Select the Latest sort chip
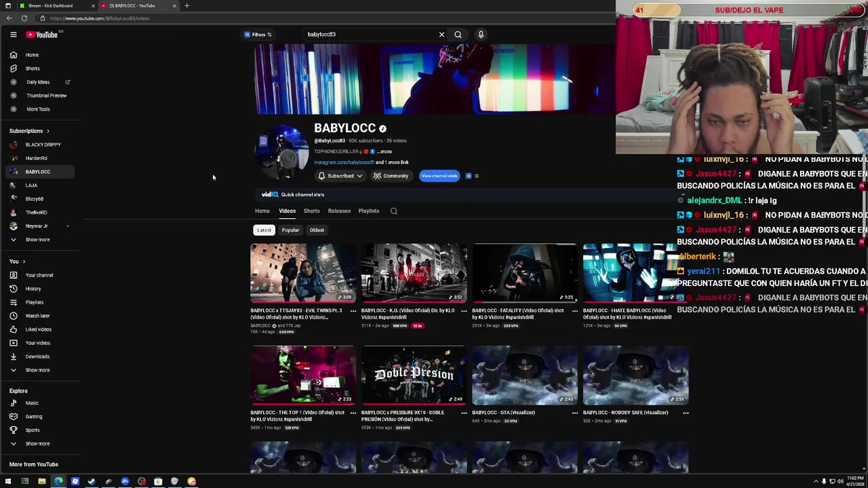This screenshot has width=868, height=488. tap(264, 230)
